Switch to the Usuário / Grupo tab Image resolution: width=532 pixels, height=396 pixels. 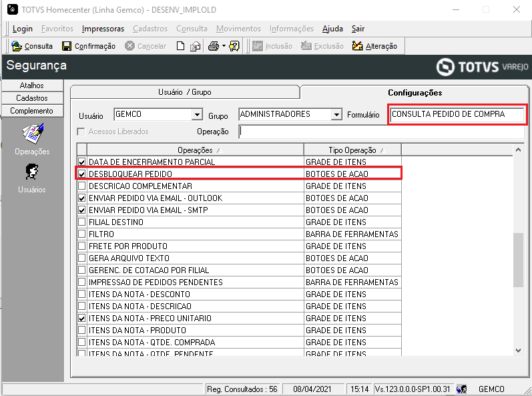pyautogui.click(x=185, y=92)
